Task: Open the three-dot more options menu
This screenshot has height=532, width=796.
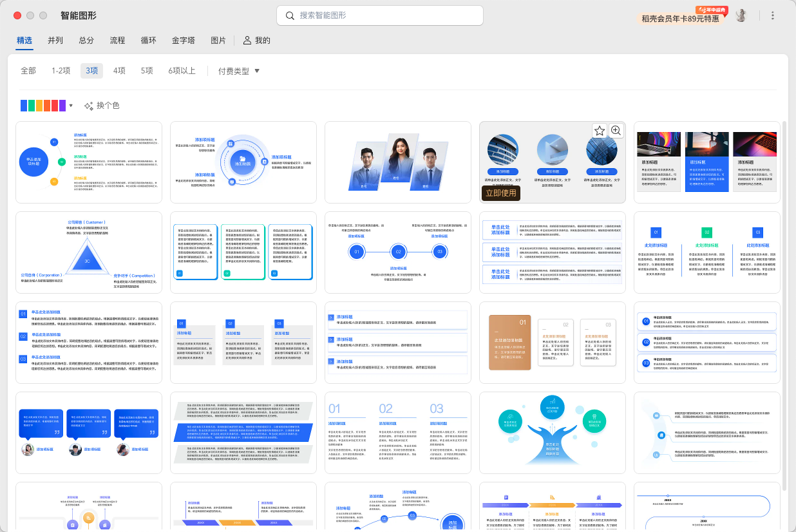Action: pyautogui.click(x=773, y=15)
